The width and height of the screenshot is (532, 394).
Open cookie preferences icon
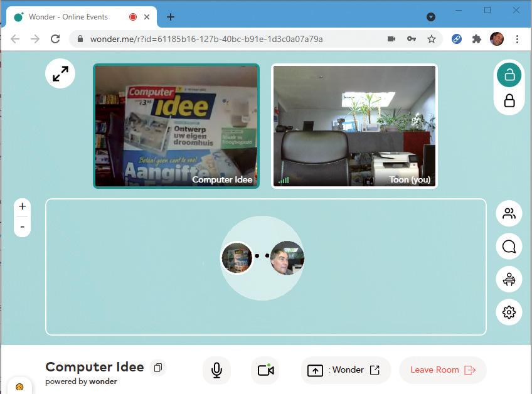click(19, 387)
